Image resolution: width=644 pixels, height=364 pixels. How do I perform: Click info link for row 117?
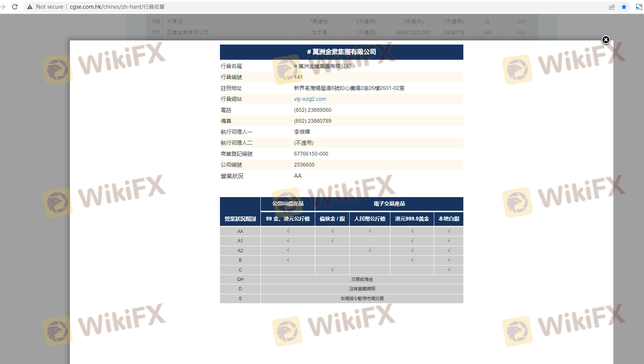click(521, 32)
